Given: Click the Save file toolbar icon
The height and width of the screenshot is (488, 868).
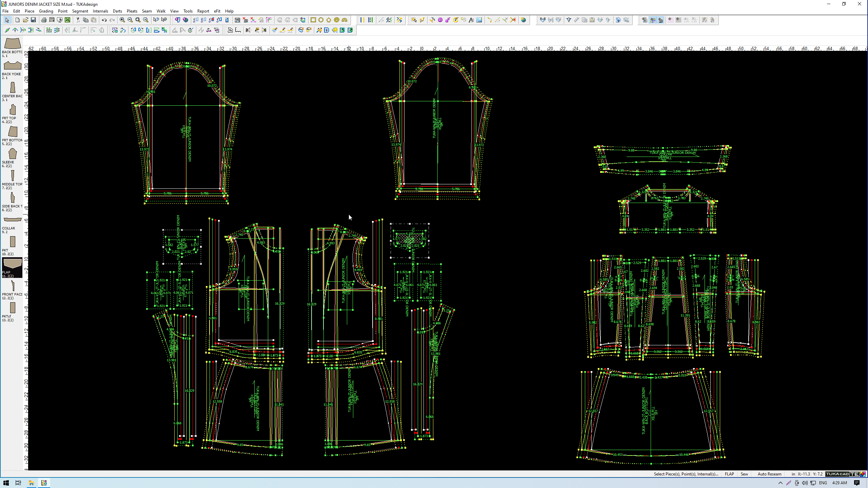Looking at the screenshot, I should pos(33,20).
